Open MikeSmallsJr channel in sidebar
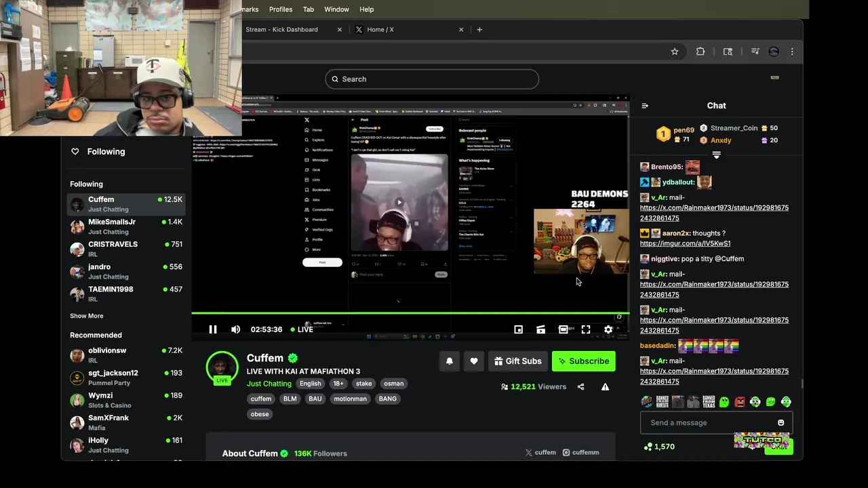The image size is (868, 488). (x=126, y=226)
